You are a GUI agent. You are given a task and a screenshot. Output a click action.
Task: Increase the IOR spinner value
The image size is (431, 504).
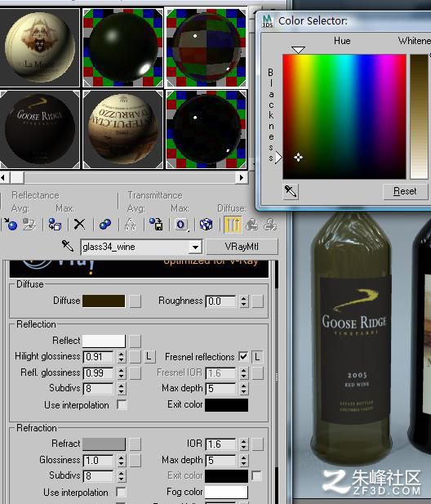pyautogui.click(x=244, y=441)
